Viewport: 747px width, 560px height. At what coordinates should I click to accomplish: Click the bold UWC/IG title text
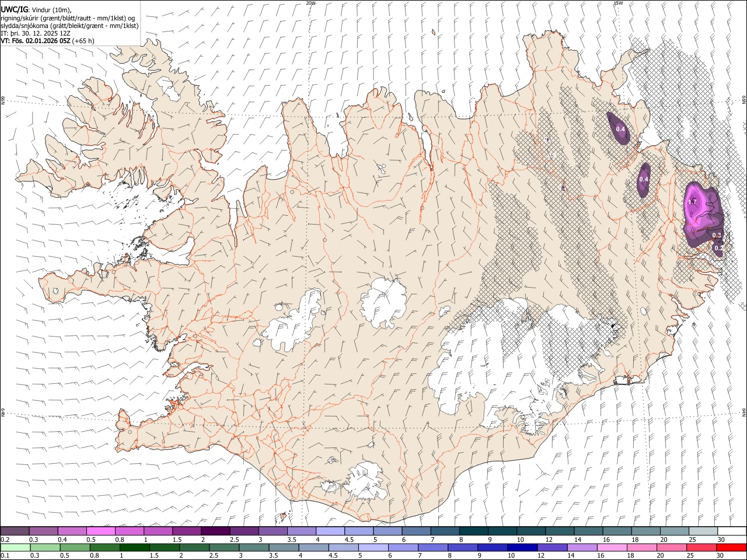14,9
